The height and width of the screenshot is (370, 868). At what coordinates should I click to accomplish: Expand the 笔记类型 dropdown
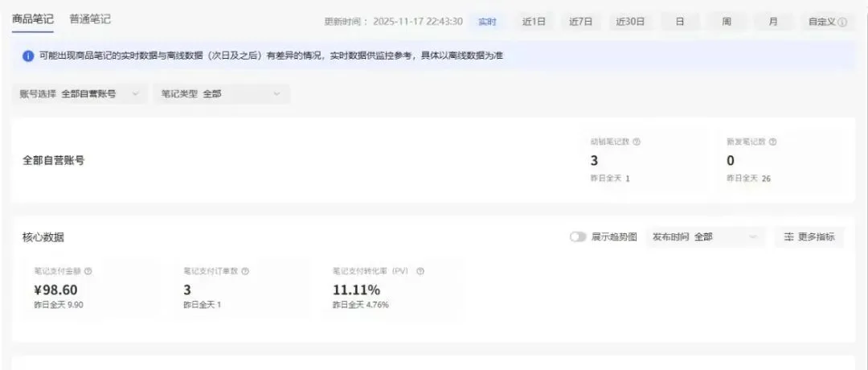pos(222,94)
